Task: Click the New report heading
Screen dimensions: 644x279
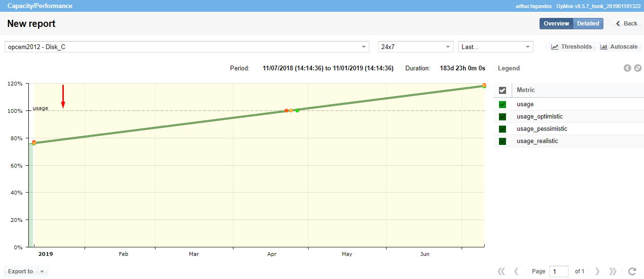Action: point(31,24)
